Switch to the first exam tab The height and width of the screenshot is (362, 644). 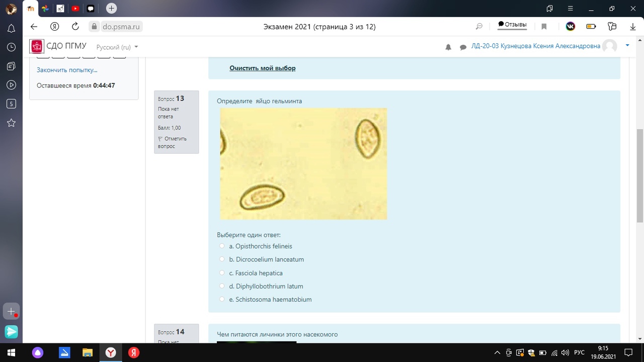31,8
